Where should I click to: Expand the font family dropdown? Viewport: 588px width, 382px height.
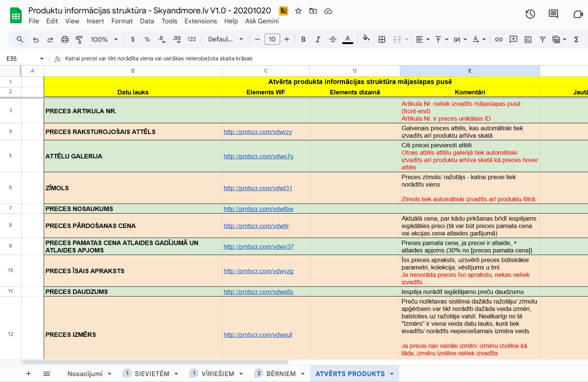click(x=225, y=40)
